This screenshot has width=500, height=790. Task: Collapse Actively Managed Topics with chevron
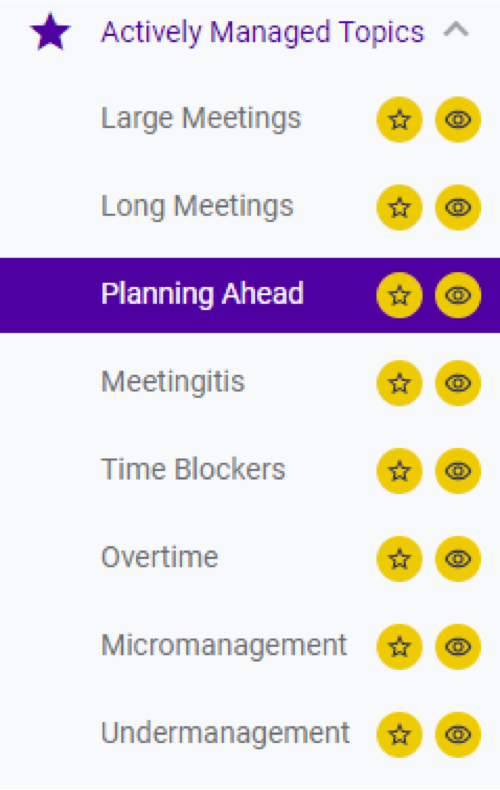(x=456, y=31)
